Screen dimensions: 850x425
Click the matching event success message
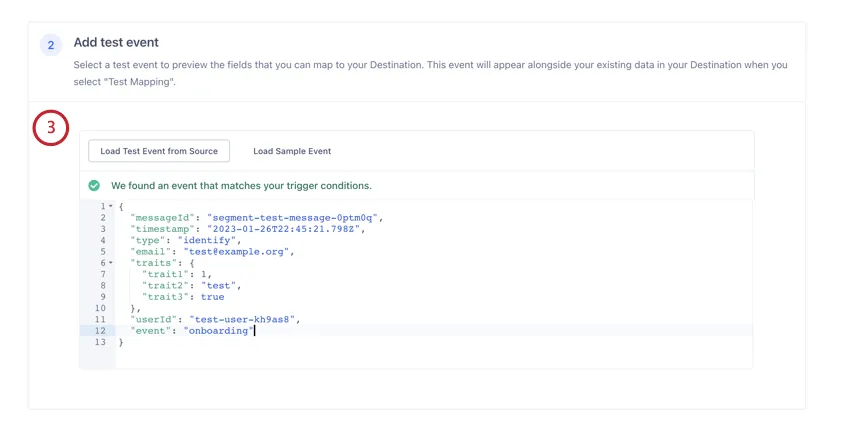(x=241, y=186)
